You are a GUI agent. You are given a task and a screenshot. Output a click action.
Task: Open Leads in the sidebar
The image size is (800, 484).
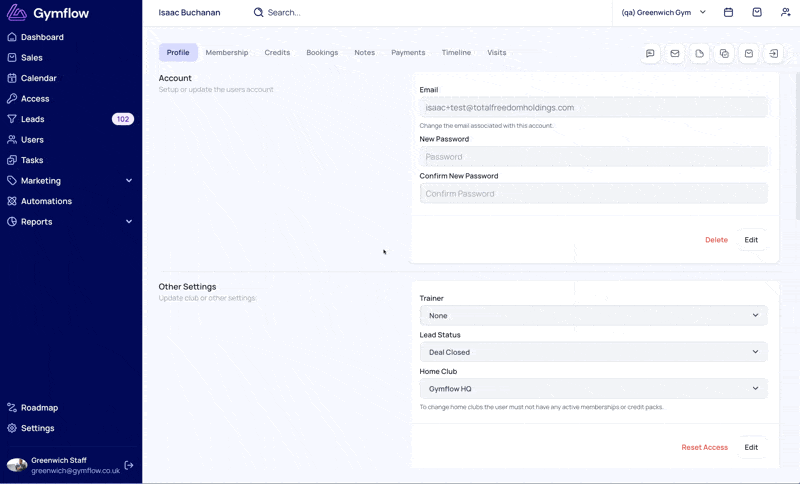[x=32, y=119]
